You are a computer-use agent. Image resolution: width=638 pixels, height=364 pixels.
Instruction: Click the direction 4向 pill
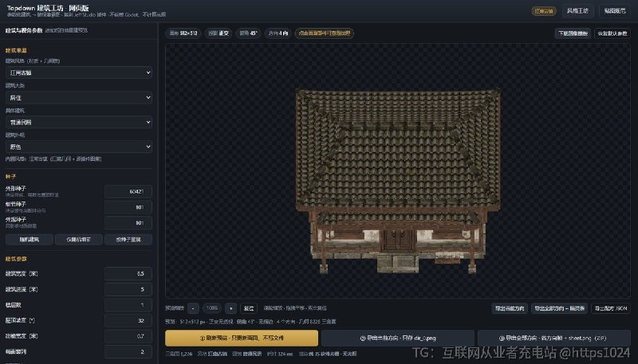[278, 33]
